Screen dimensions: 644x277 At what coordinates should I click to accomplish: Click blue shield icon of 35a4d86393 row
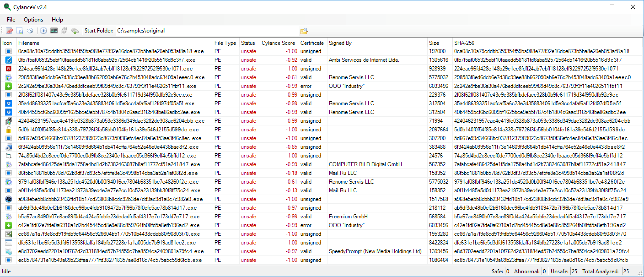8,103
